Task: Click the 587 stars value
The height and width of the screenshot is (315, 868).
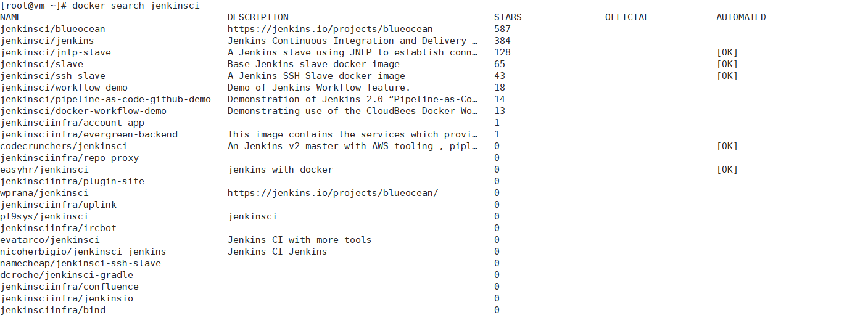Action: pyautogui.click(x=502, y=29)
